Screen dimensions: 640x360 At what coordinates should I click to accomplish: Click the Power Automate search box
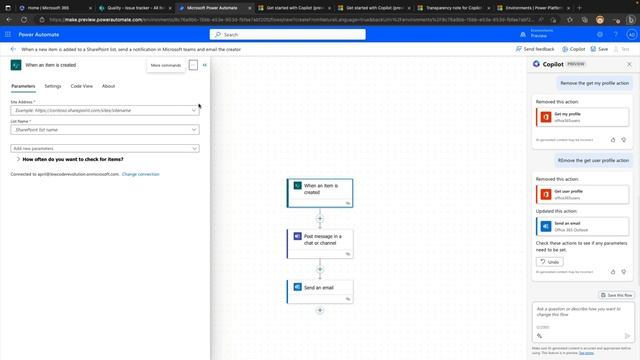[x=288, y=35]
